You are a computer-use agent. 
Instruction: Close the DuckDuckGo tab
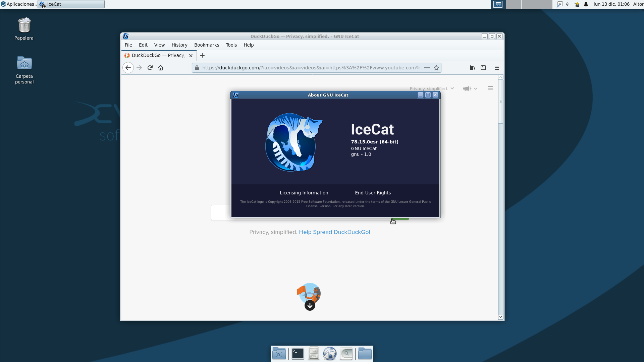tap(191, 56)
